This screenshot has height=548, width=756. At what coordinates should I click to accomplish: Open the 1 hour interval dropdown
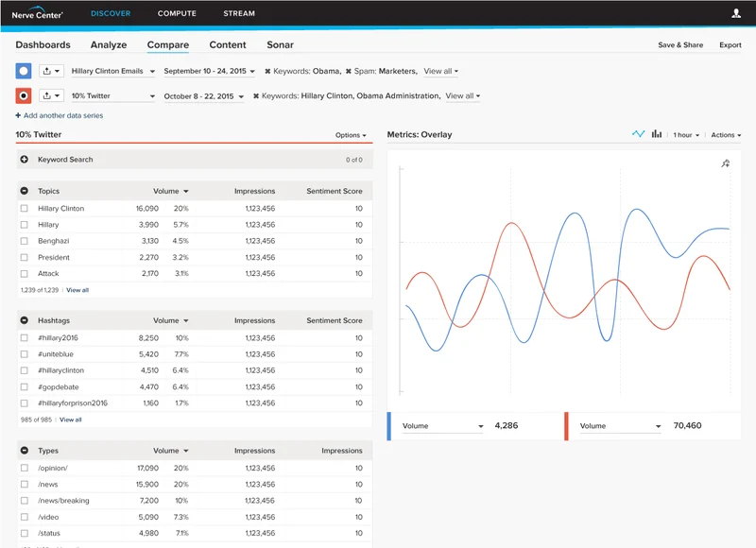point(686,135)
